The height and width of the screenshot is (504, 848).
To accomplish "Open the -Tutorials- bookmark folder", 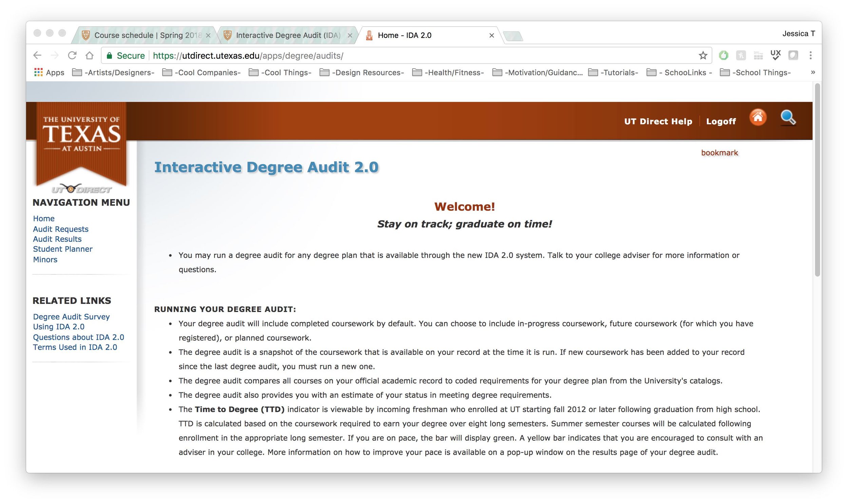I will [613, 72].
